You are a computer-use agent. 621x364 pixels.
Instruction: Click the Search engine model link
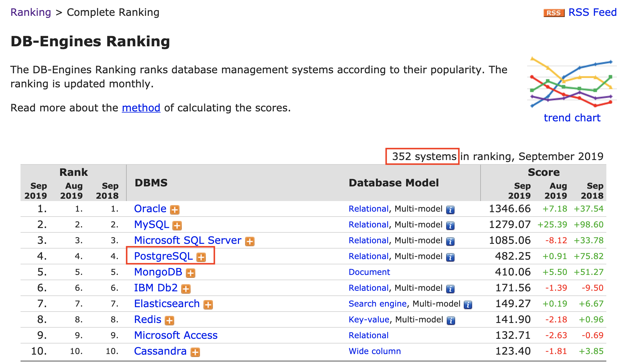tap(378, 304)
